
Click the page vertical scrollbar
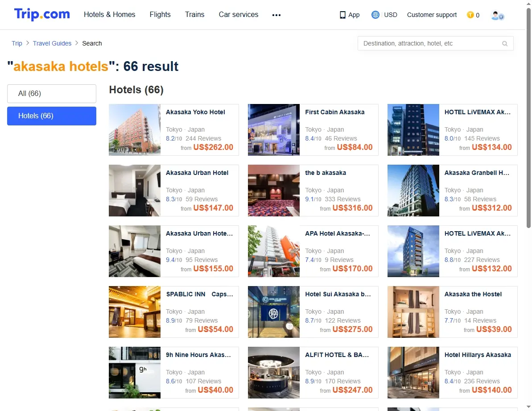click(x=528, y=118)
